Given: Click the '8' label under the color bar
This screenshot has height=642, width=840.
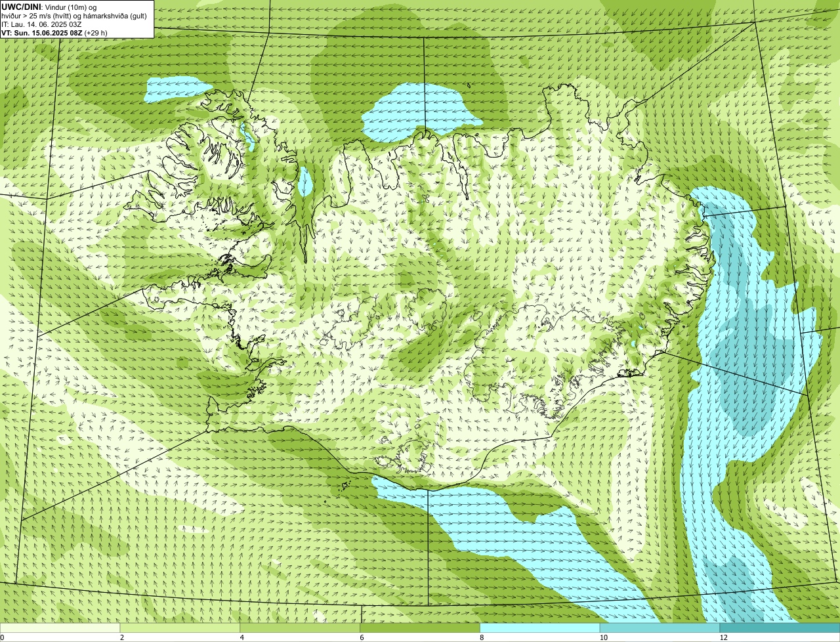Looking at the screenshot, I should [482, 637].
